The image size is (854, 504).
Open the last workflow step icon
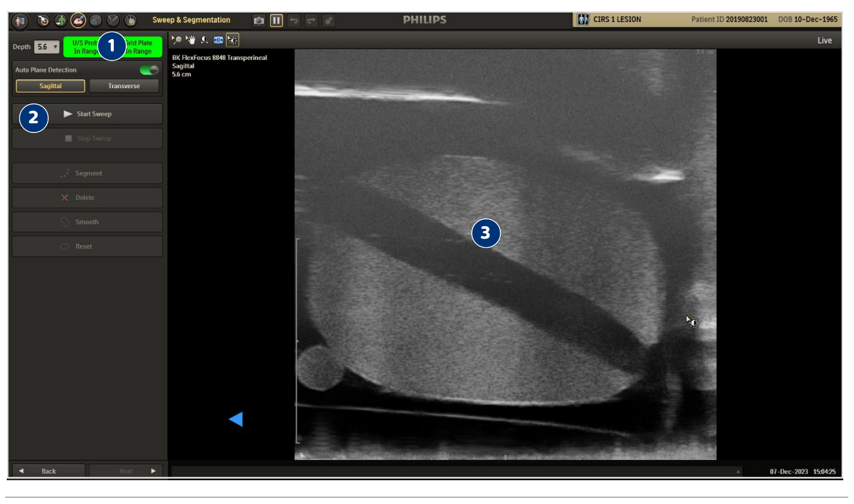click(131, 20)
